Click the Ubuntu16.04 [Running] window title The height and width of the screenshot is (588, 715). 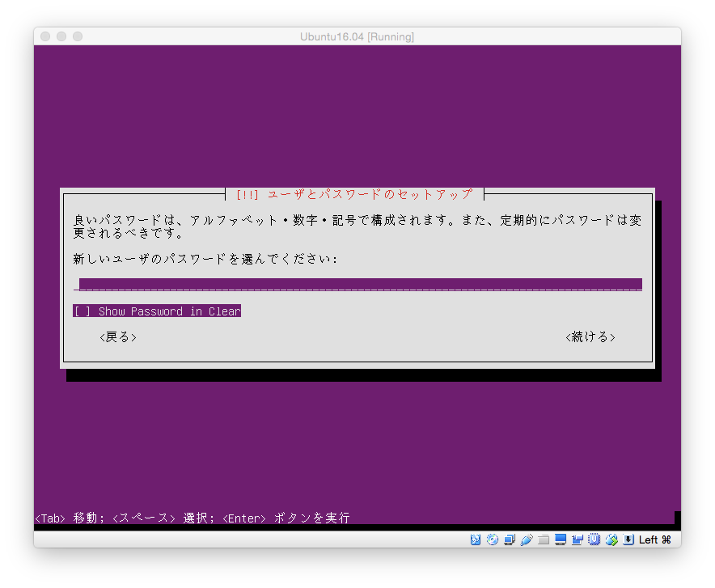click(x=357, y=36)
